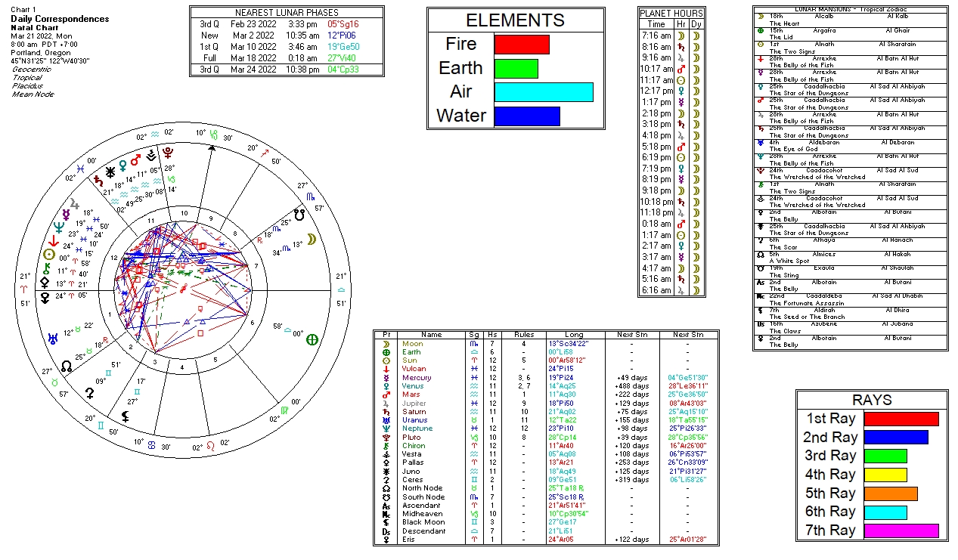Click the "NEAREST LUNAR PHASES" header
This screenshot has width=958, height=560.
(x=287, y=13)
